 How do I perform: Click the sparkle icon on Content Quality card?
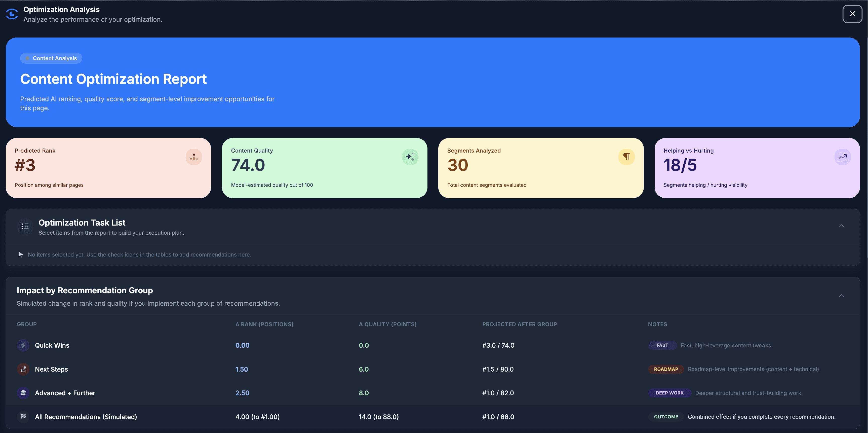pyautogui.click(x=410, y=157)
